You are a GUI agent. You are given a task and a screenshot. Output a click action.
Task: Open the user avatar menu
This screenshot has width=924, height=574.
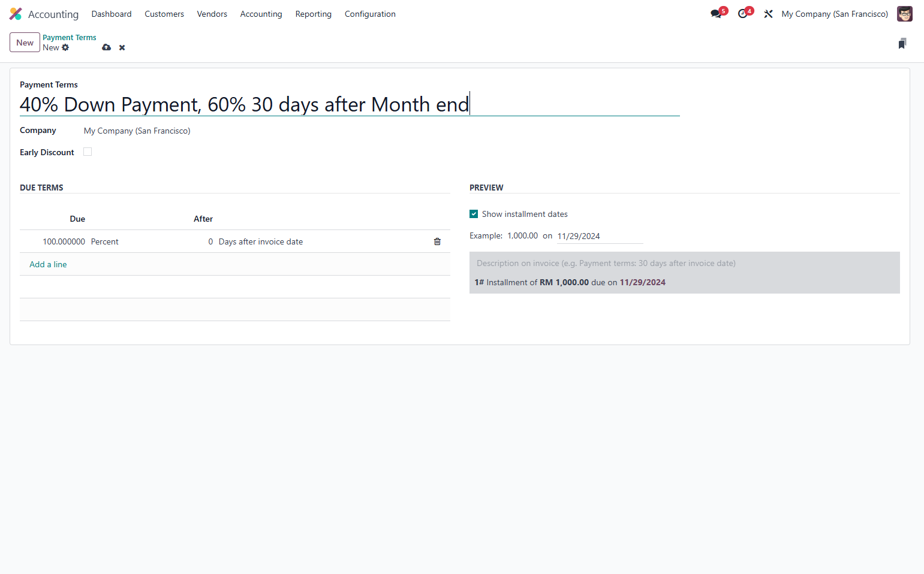pyautogui.click(x=904, y=14)
